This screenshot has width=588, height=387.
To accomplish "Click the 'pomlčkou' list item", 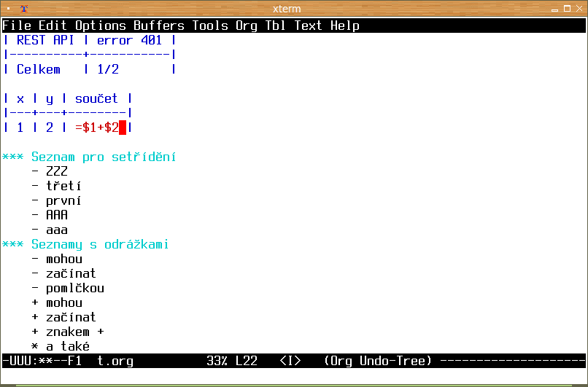I will (75, 289).
